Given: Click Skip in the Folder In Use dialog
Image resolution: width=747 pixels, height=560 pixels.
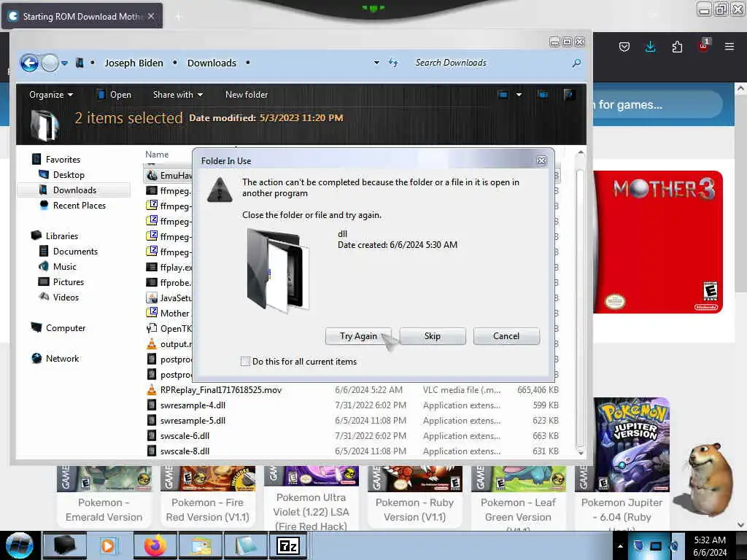Looking at the screenshot, I should click(x=433, y=335).
